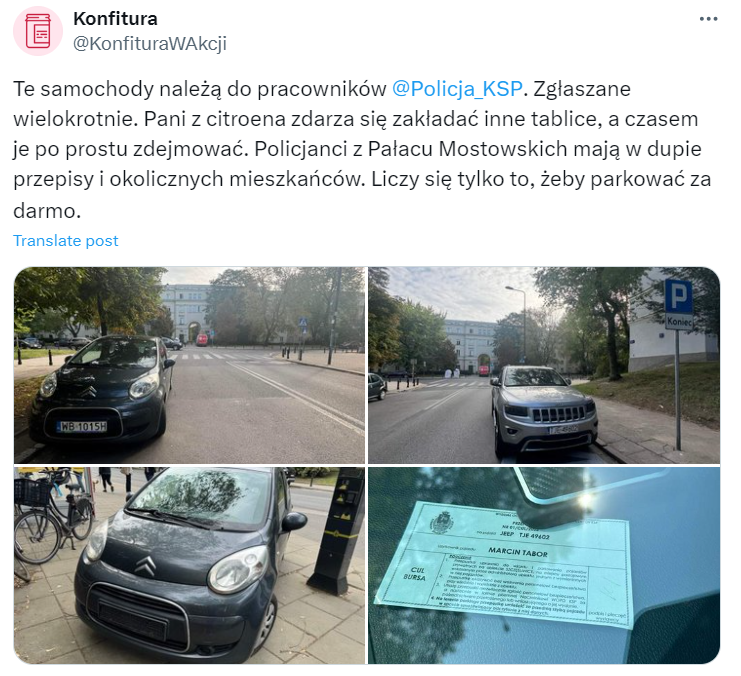
Task: Click the Konfitura display name
Action: tap(115, 19)
